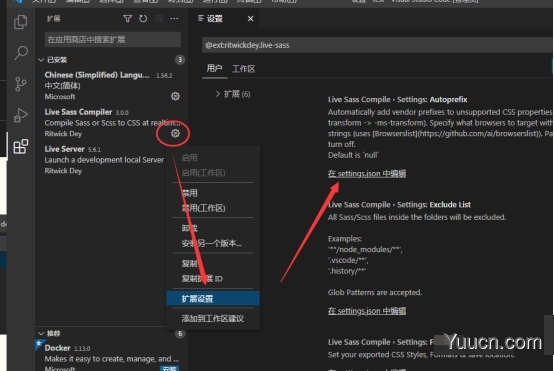The width and height of the screenshot is (554, 371).
Task: Collapse the 已安装 section
Action: (x=57, y=60)
